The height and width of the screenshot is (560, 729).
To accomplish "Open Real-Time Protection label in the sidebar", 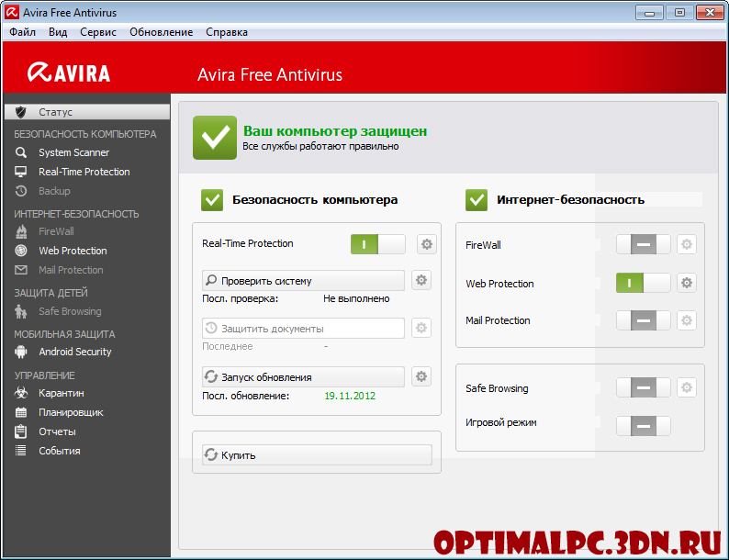I will click(84, 172).
